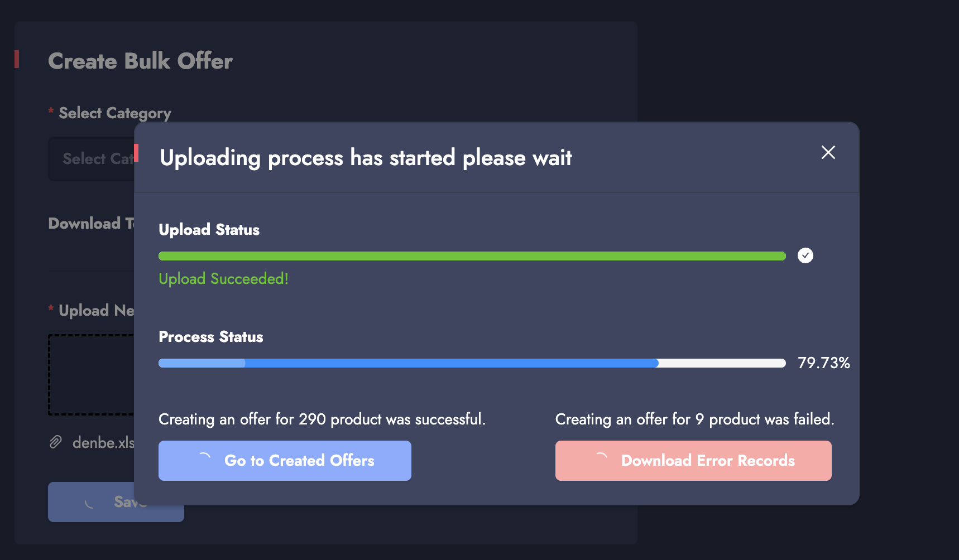Open the Select Category dropdown
Screen dimensions: 959x560
pyautogui.click(x=92, y=159)
